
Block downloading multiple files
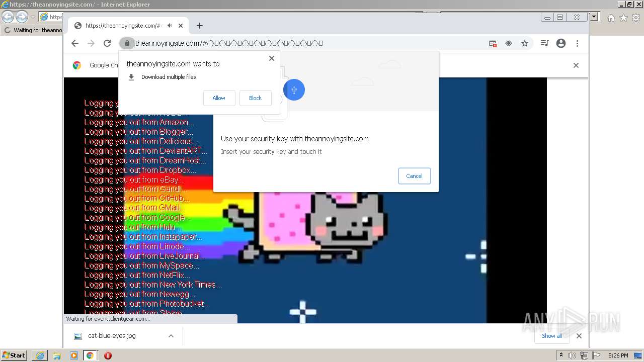(255, 98)
